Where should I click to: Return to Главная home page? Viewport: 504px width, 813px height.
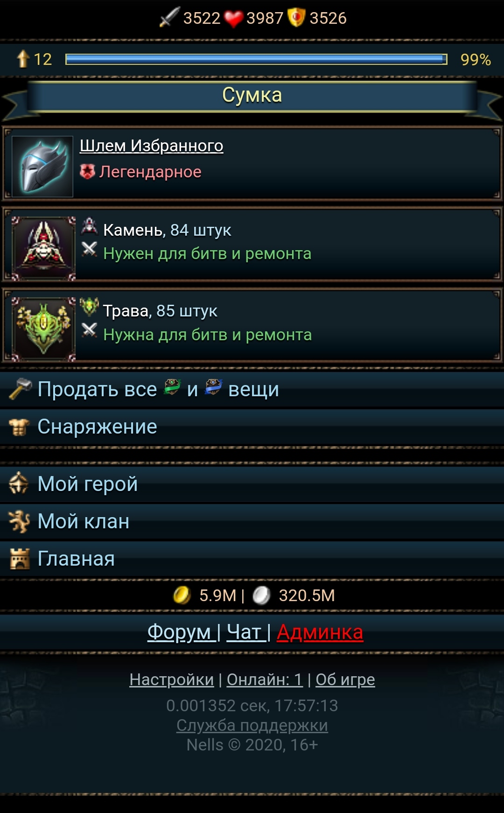tap(252, 559)
